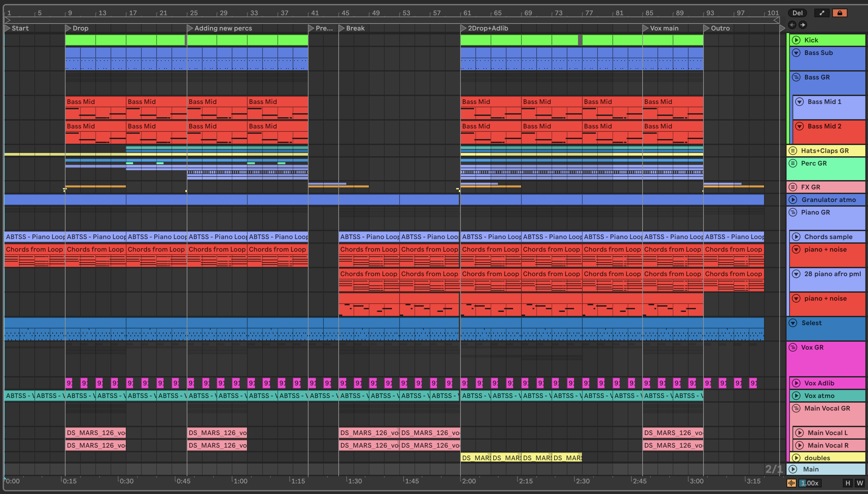Click the FX GR group icon
The width and height of the screenshot is (868, 494).
click(793, 187)
